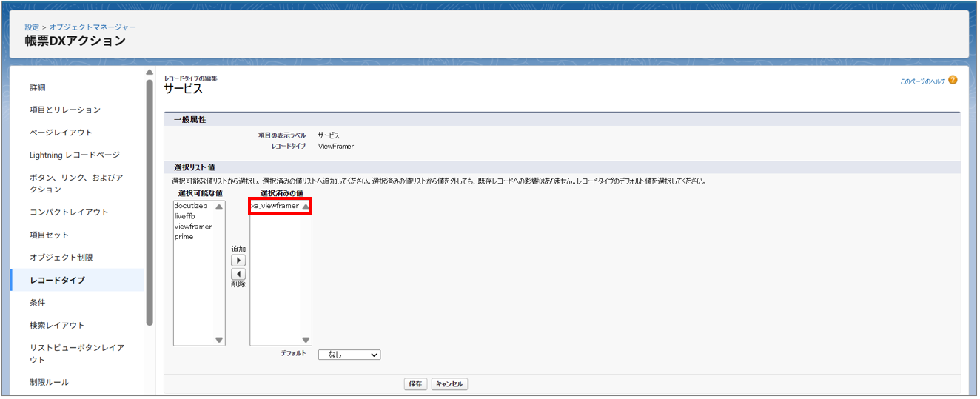Open the レコードタイプ sidebar item
The height and width of the screenshot is (399, 980).
click(x=57, y=280)
